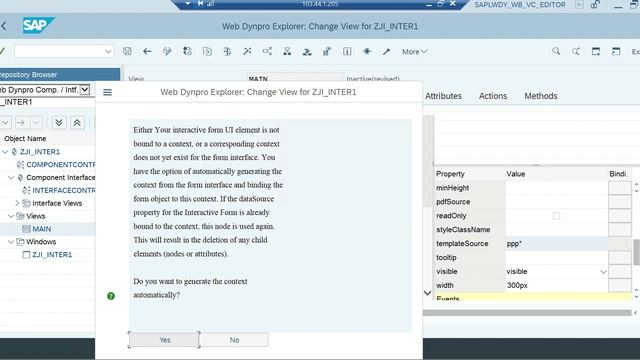
Task: Click the tooltip property value field
Action: coord(556,258)
